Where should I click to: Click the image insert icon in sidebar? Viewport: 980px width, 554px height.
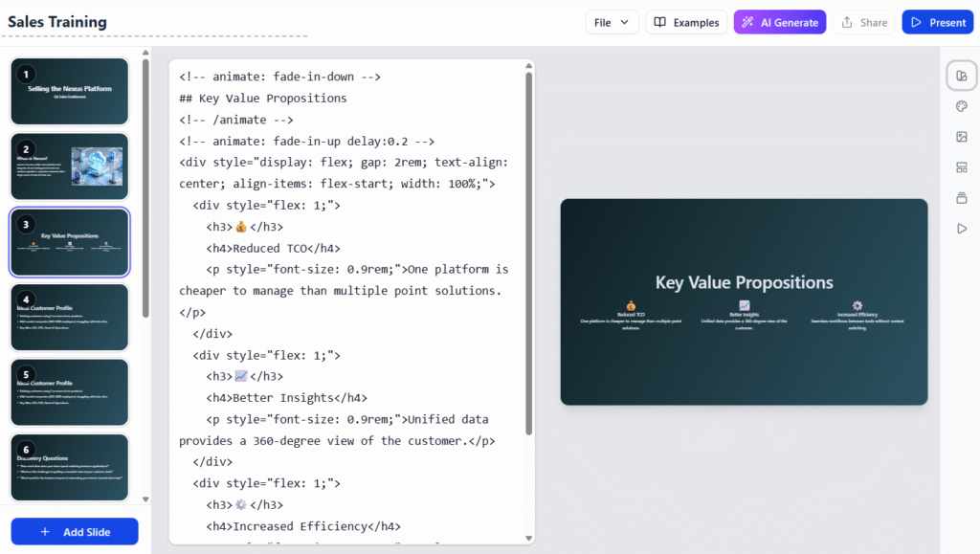pos(962,137)
